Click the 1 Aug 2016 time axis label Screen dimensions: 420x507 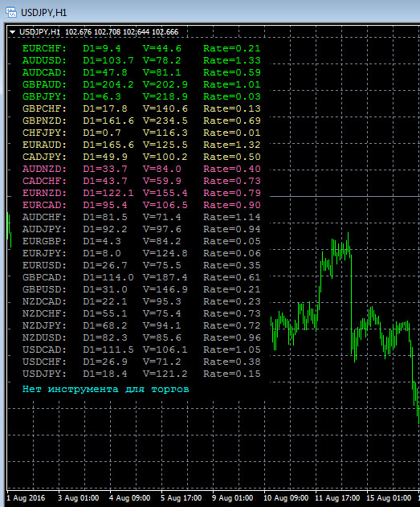click(26, 498)
